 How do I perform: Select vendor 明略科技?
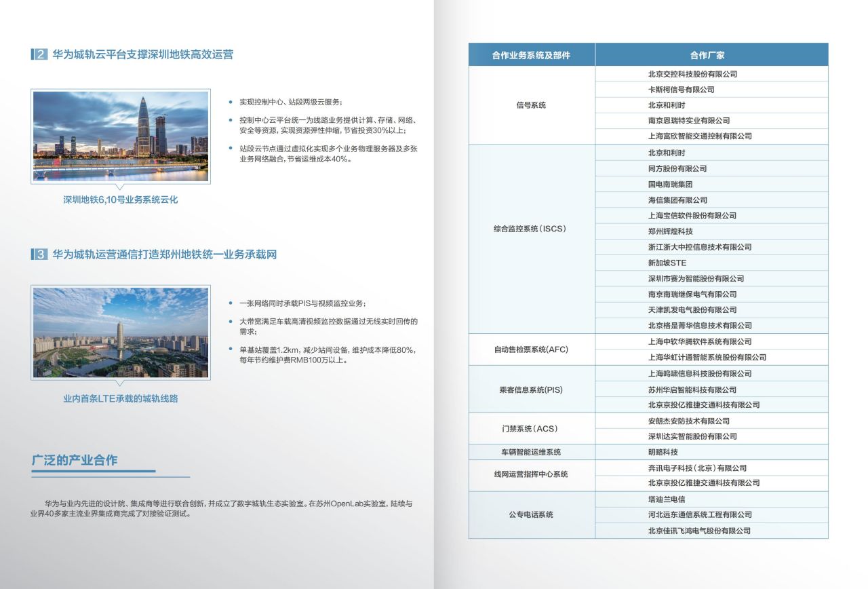[663, 452]
